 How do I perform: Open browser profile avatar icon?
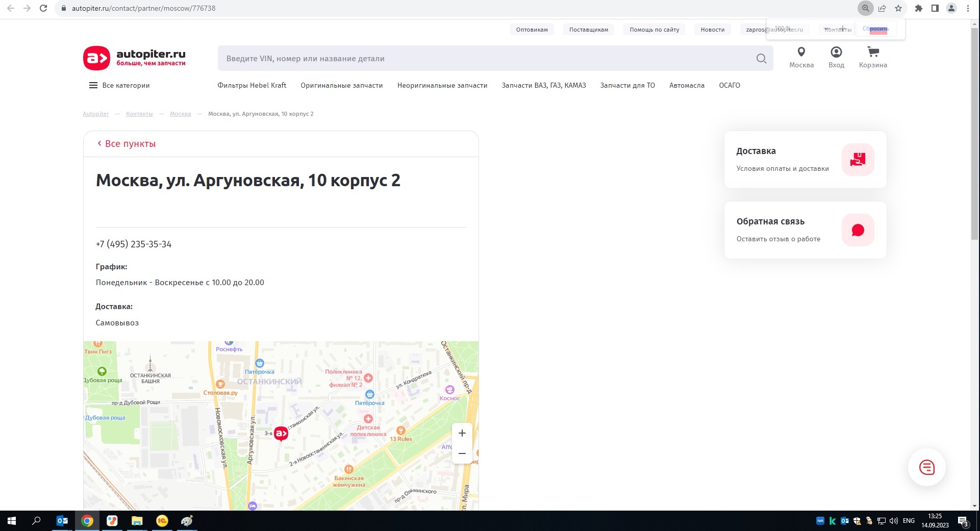[951, 8]
